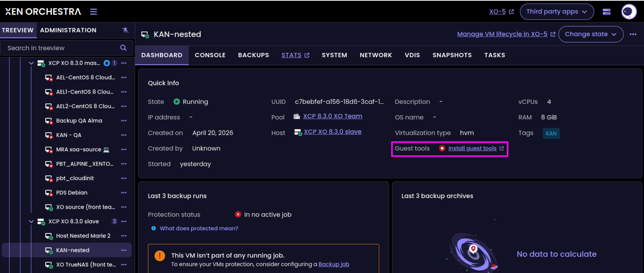The image size is (644, 273).
Task: Open actions menu for MRA xoa-source
Action: (x=124, y=149)
